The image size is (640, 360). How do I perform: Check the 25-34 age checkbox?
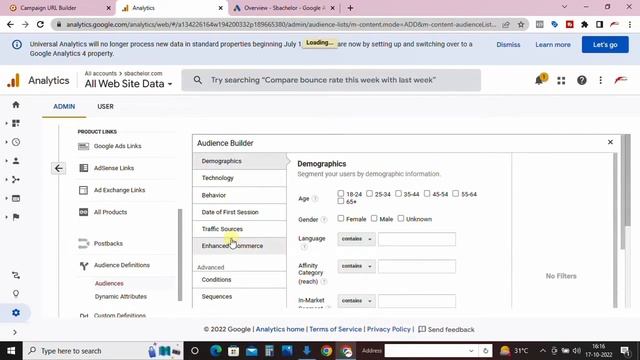click(x=369, y=193)
